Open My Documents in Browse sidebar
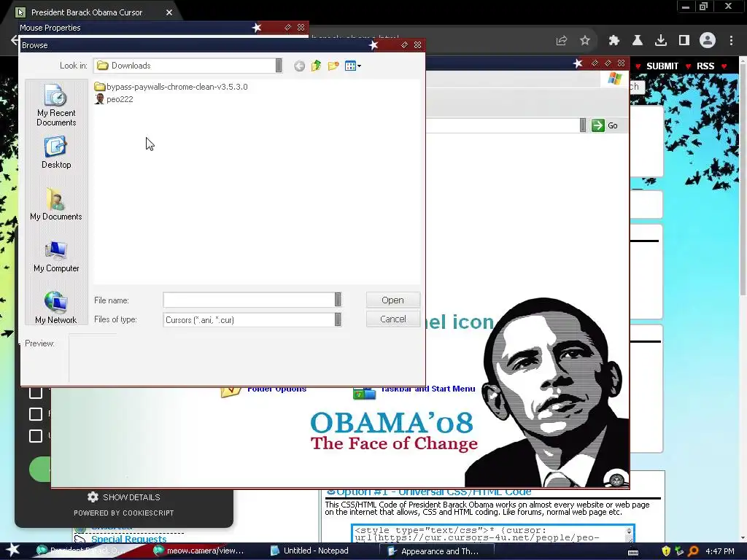 (x=56, y=204)
